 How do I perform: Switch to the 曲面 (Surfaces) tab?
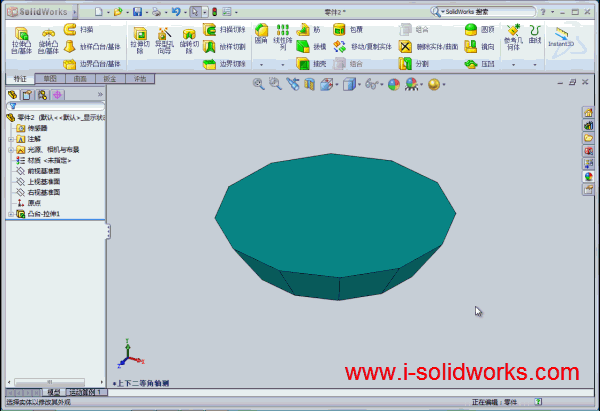click(80, 79)
